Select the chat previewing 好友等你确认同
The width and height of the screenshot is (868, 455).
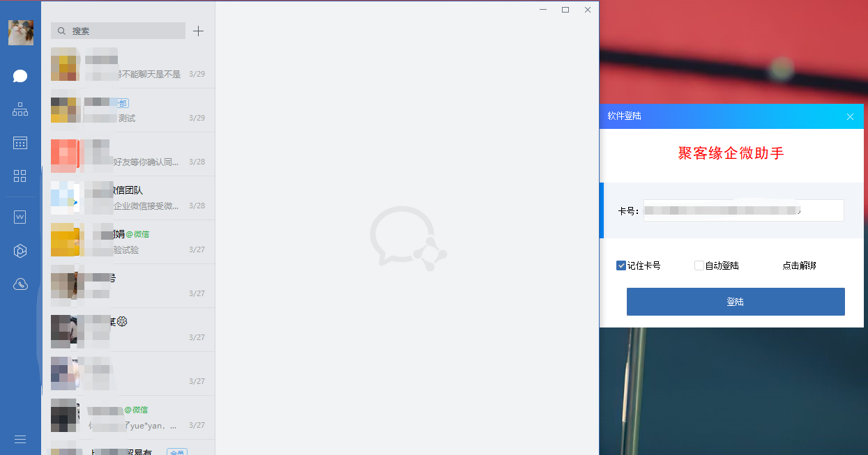(128, 154)
